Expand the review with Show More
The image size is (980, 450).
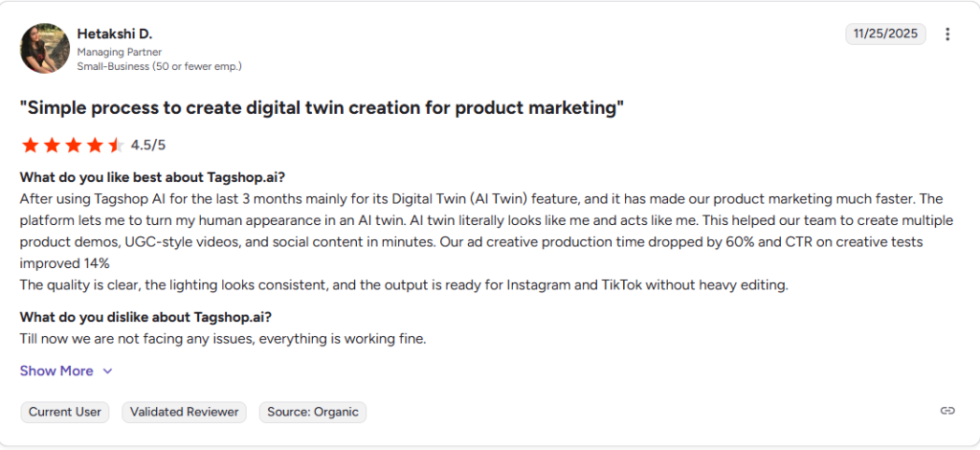[56, 371]
